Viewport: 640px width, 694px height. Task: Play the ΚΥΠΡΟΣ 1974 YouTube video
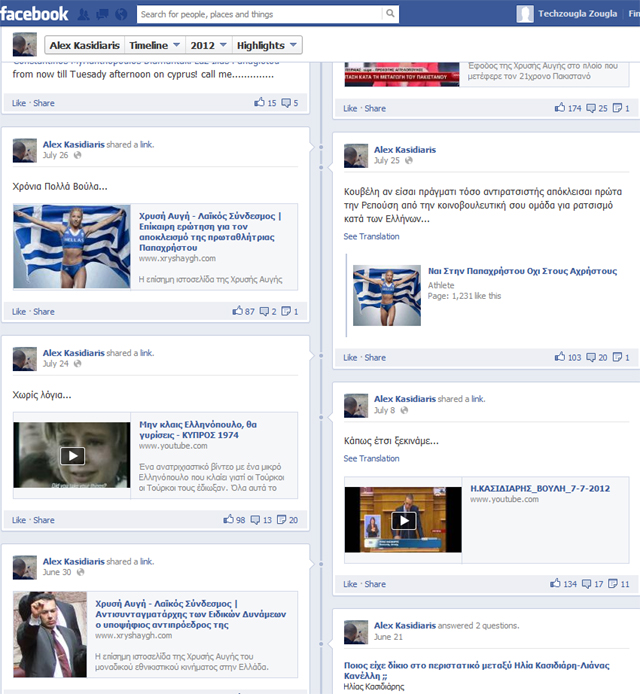click(x=72, y=456)
